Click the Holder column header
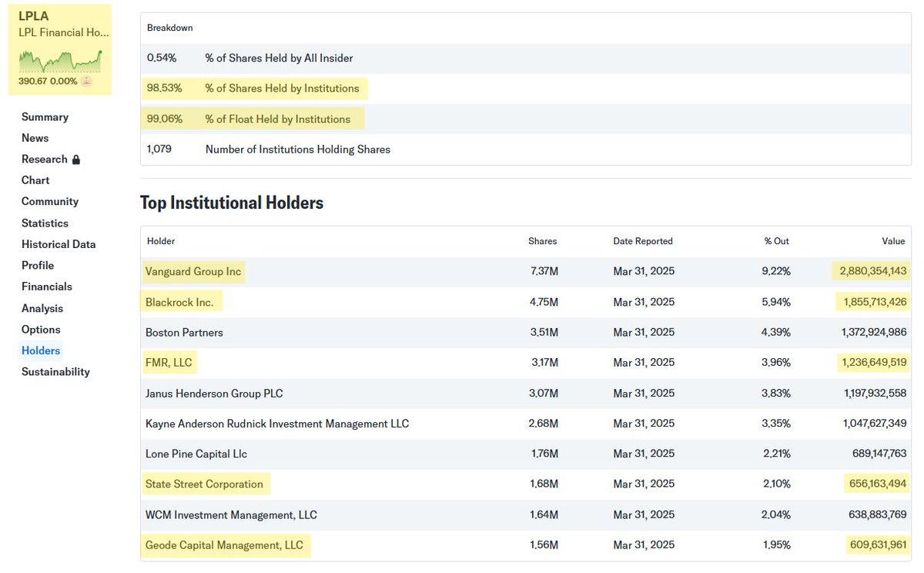 coord(161,241)
